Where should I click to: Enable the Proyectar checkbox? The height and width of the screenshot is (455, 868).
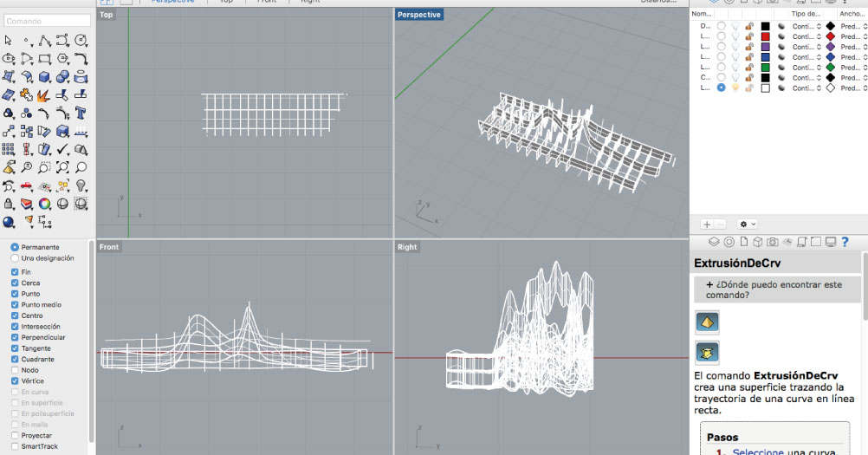(15, 436)
